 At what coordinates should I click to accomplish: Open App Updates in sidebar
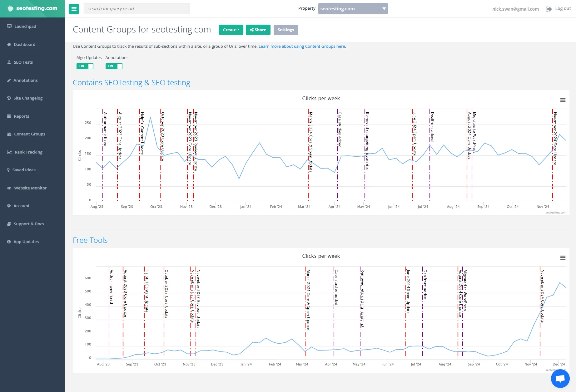pos(26,242)
